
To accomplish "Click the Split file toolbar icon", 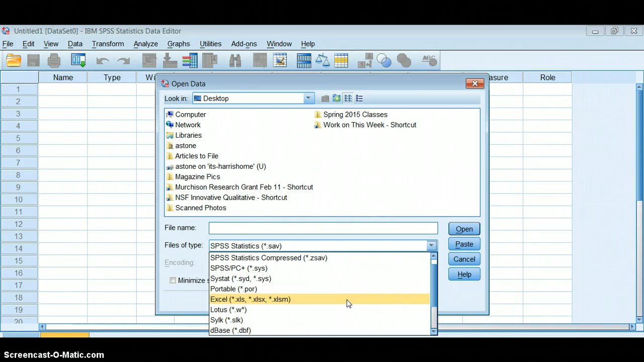I will coord(304,61).
